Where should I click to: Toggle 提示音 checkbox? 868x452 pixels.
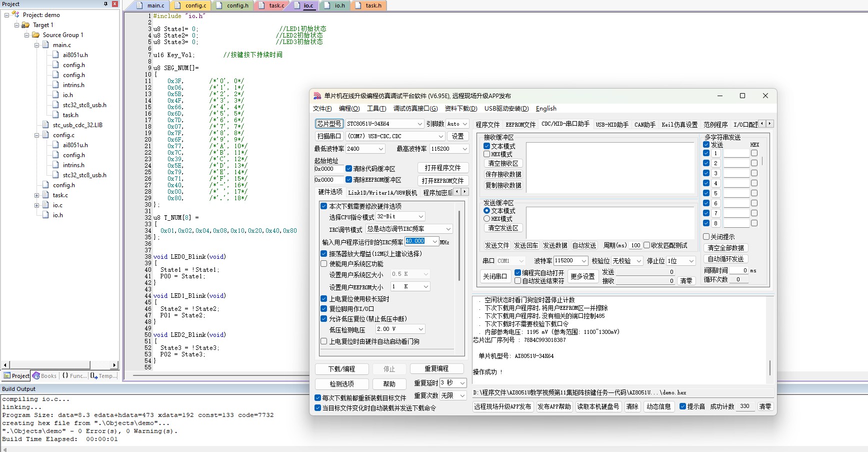[683, 406]
